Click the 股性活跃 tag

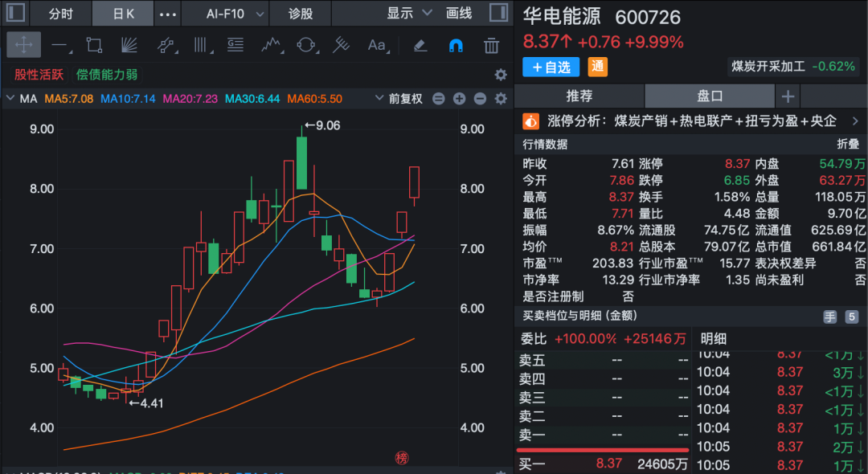[x=39, y=75]
